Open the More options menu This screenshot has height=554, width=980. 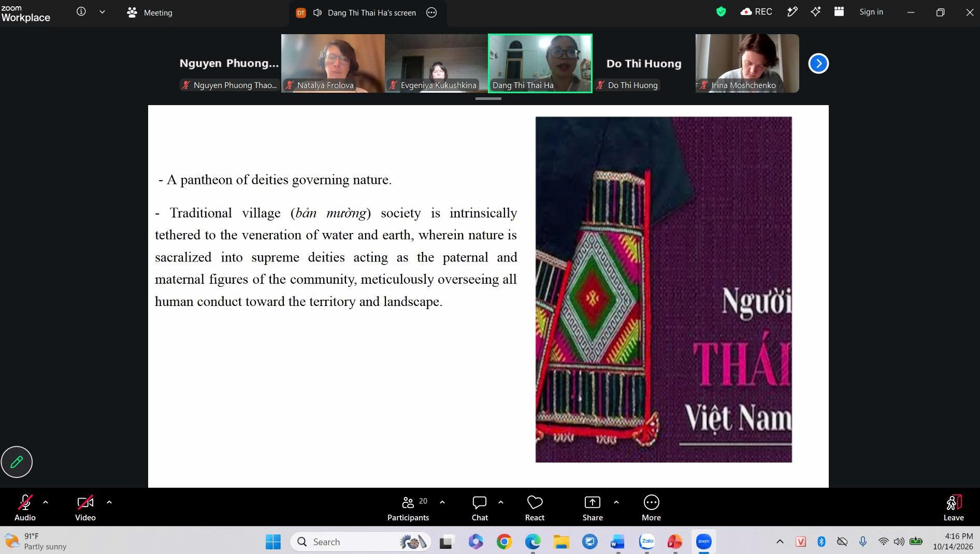(x=651, y=507)
